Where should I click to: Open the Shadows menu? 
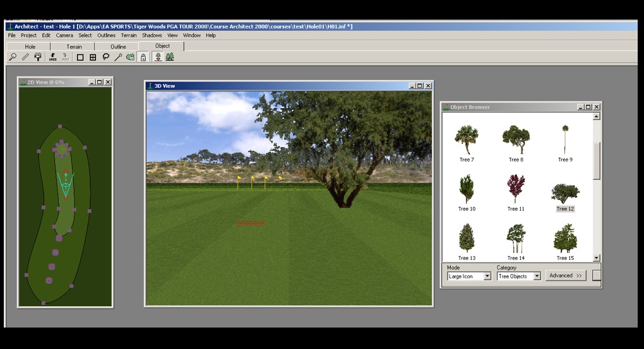click(x=152, y=35)
